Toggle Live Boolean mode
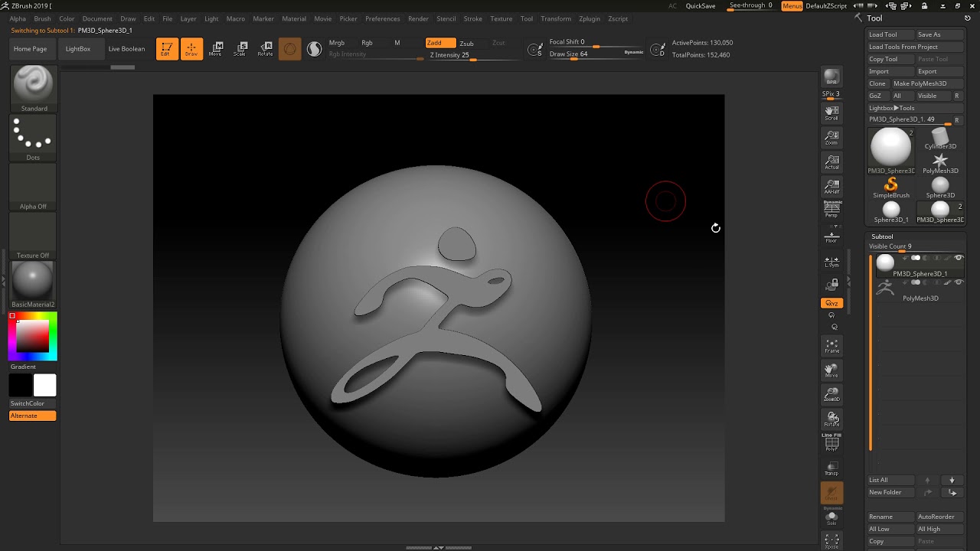Screen dimensions: 980x551 [x=126, y=49]
